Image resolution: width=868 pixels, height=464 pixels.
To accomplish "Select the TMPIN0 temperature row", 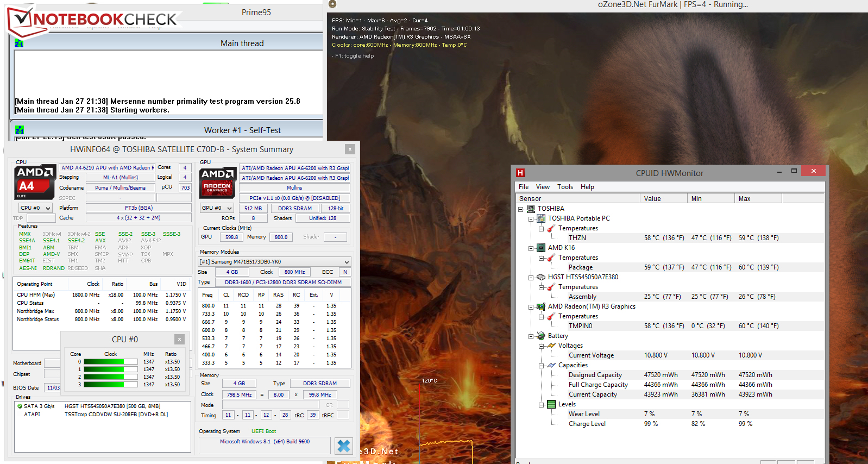I will (669, 326).
